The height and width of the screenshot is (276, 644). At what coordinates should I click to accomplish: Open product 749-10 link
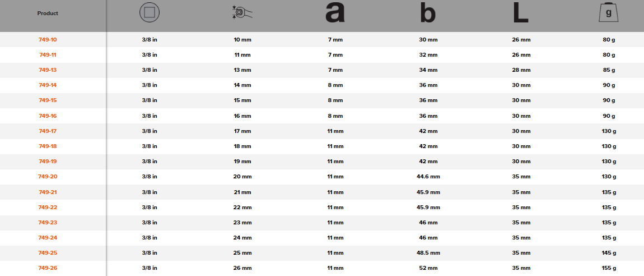pyautogui.click(x=48, y=40)
